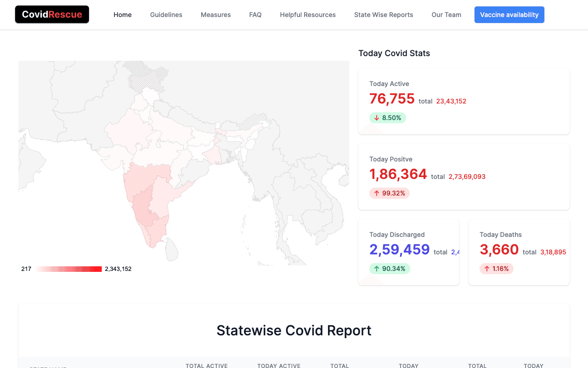Click the up arrow in Today Discharged badge
588x368 pixels.
pyautogui.click(x=377, y=269)
